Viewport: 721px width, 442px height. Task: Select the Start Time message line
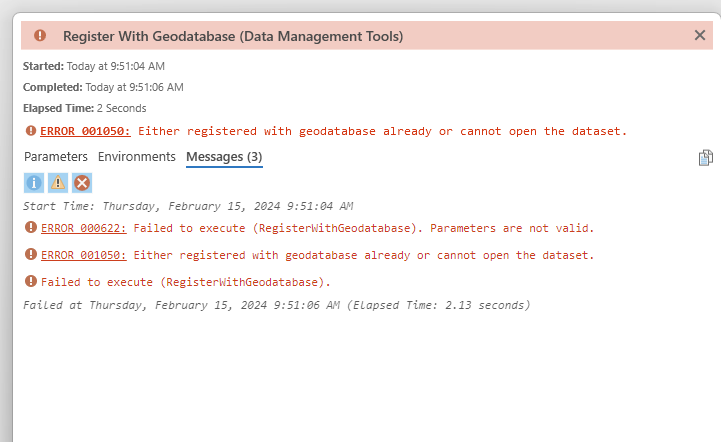click(188, 206)
